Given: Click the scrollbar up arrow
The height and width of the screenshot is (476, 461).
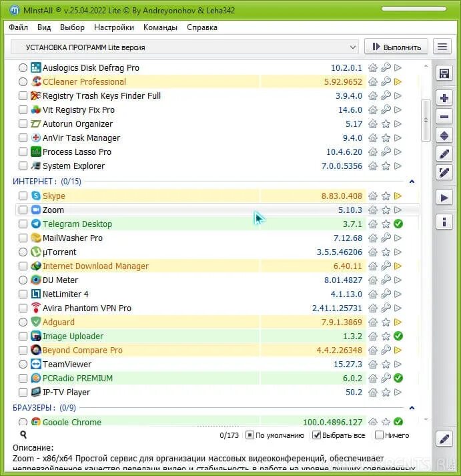Looking at the screenshot, I should click(426, 66).
